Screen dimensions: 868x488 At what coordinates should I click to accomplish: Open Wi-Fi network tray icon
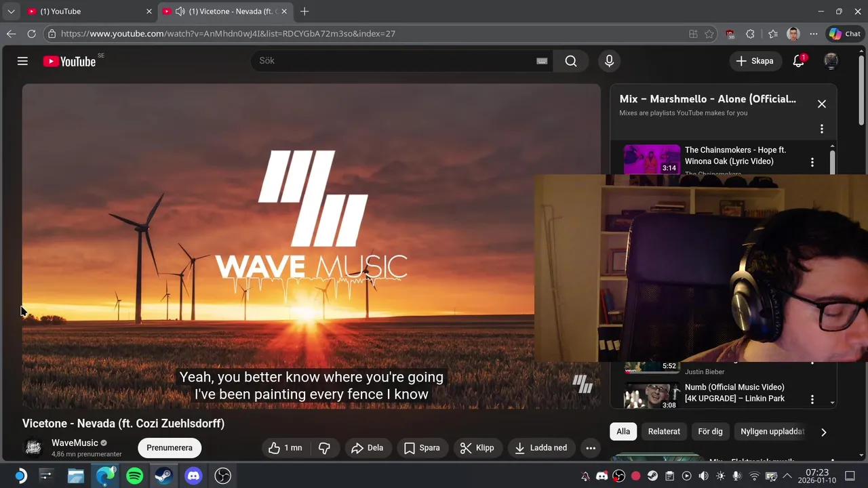coord(754,476)
